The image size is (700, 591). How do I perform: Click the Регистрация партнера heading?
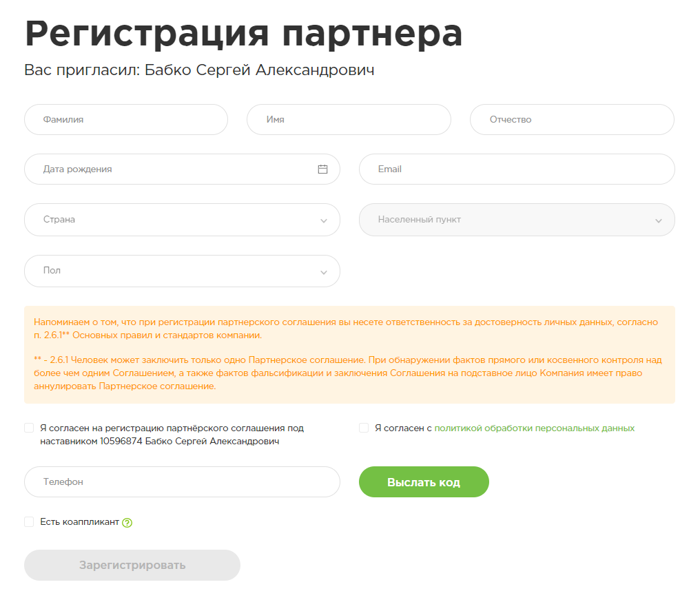click(x=244, y=34)
